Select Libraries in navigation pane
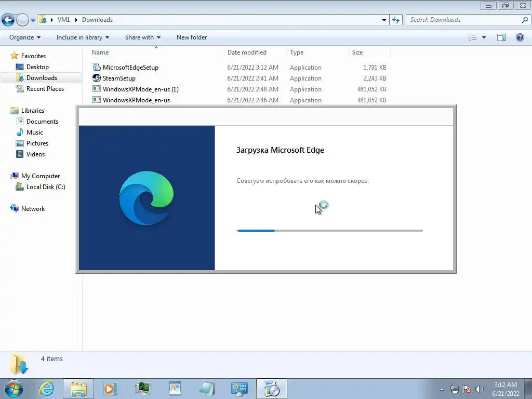This screenshot has width=532, height=399. (33, 111)
